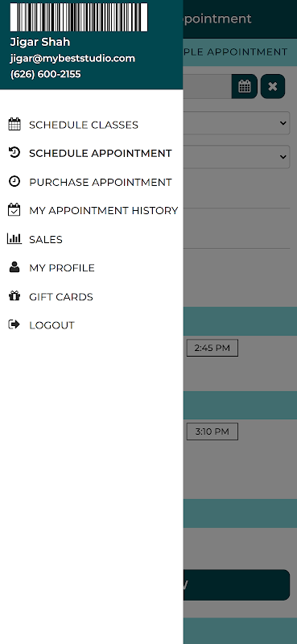
Task: Choose the 2:45 PM time slot
Action: (212, 348)
